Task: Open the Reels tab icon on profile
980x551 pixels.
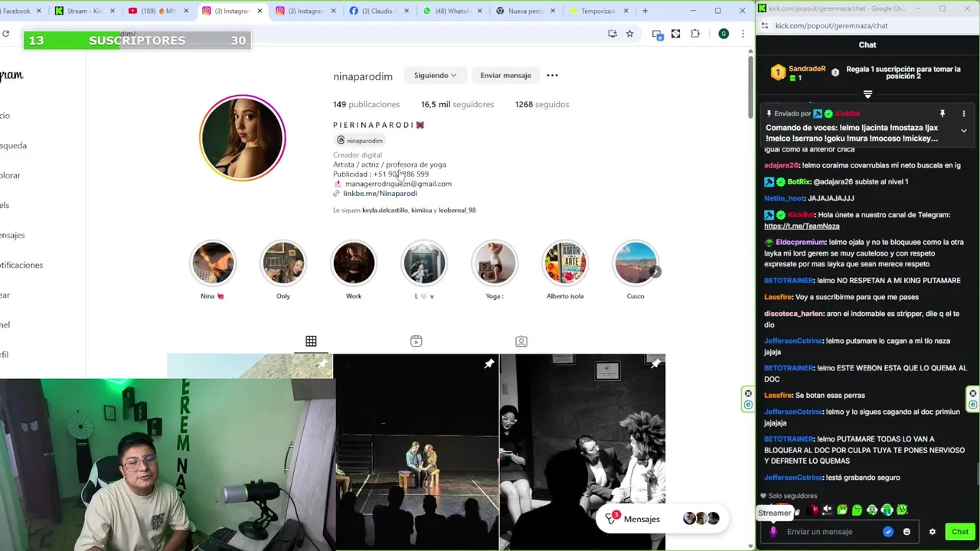Action: tap(416, 341)
